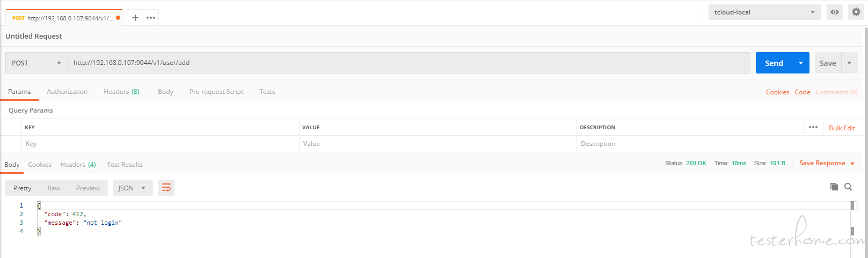Switch to the Authorization tab
This screenshot has width=868, height=258.
[x=67, y=92]
